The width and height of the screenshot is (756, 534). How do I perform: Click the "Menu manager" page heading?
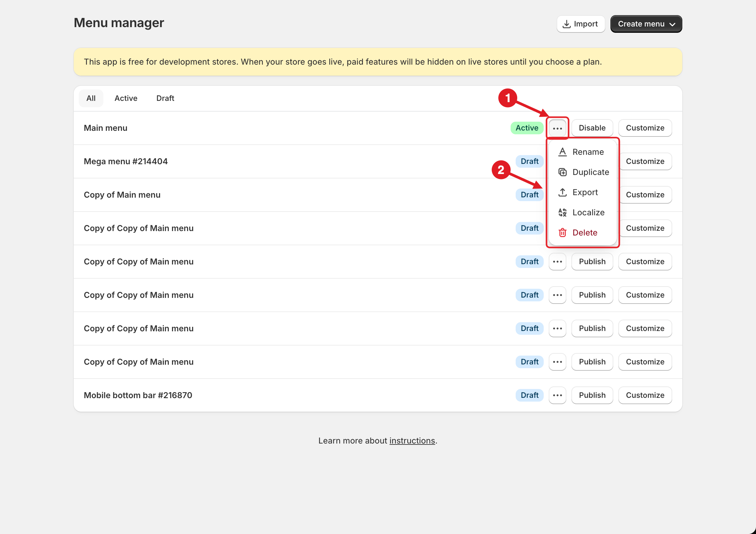click(119, 23)
